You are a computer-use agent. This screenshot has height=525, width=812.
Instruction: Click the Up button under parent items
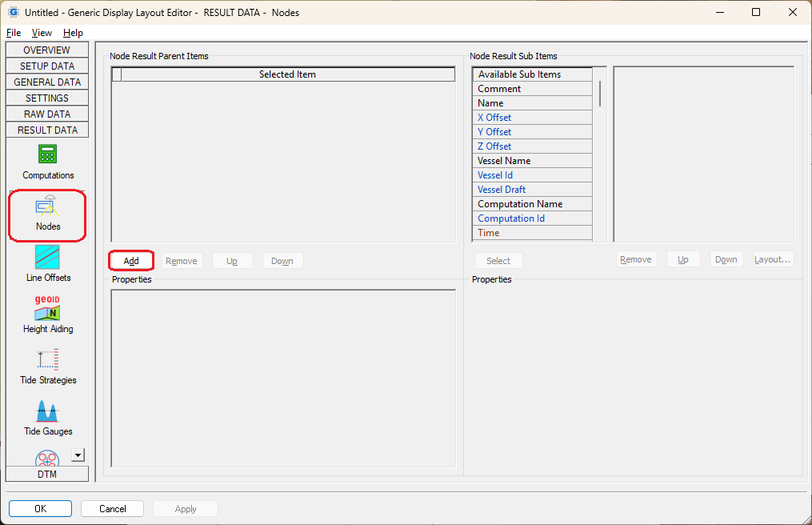[x=232, y=261]
